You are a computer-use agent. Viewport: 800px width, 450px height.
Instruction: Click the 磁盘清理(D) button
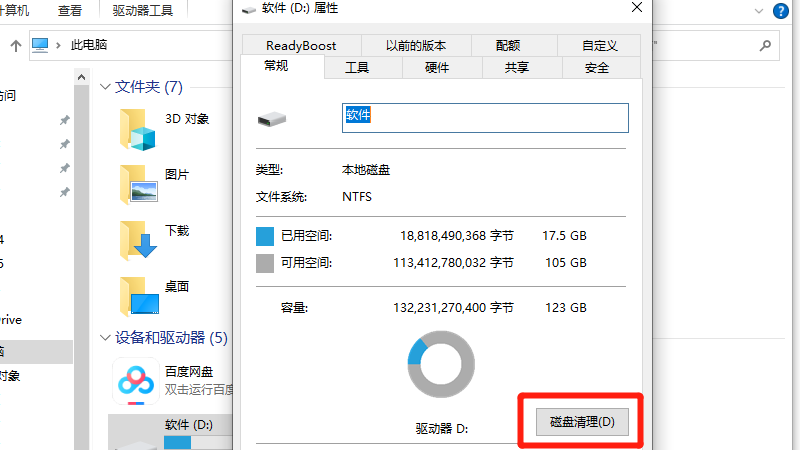[x=582, y=422]
